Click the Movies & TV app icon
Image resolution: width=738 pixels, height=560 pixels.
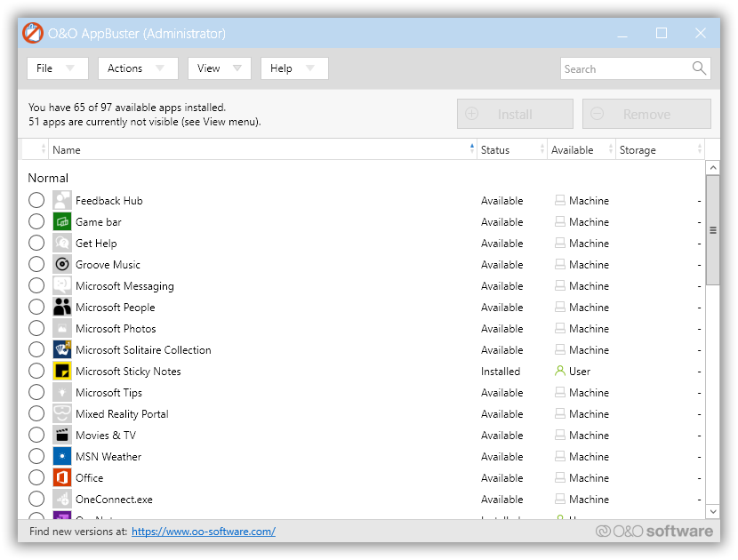tap(61, 436)
